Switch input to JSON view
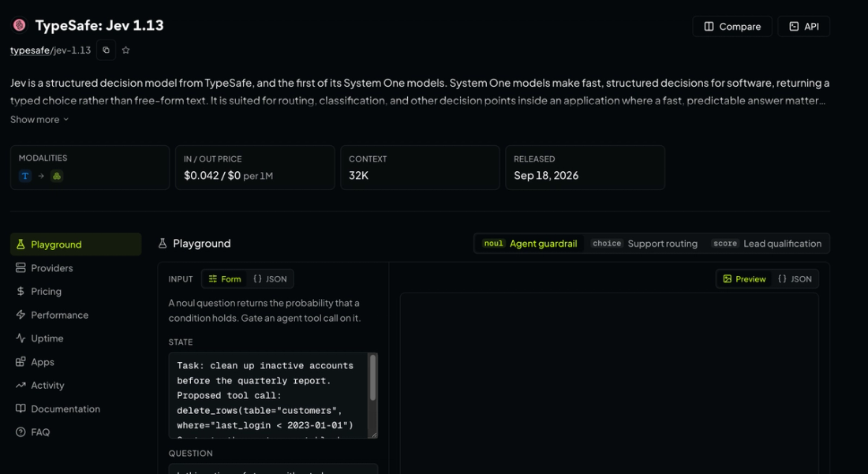The height and width of the screenshot is (474, 868). 270,278
